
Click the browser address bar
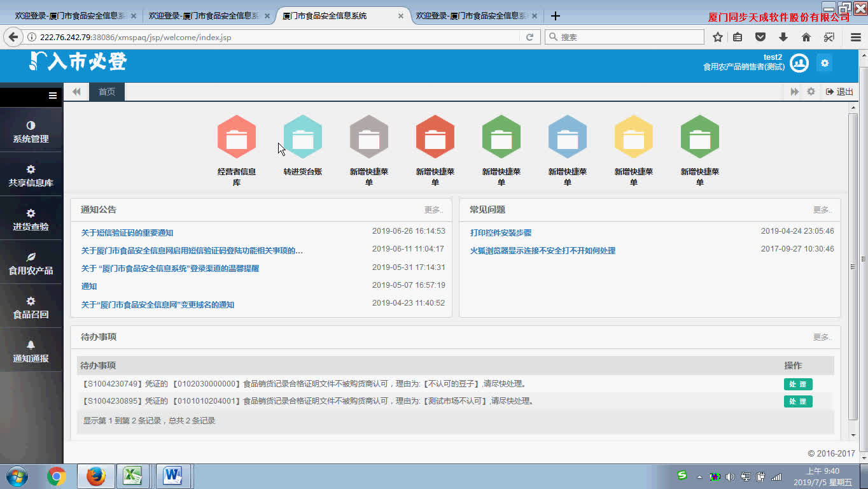(274, 38)
